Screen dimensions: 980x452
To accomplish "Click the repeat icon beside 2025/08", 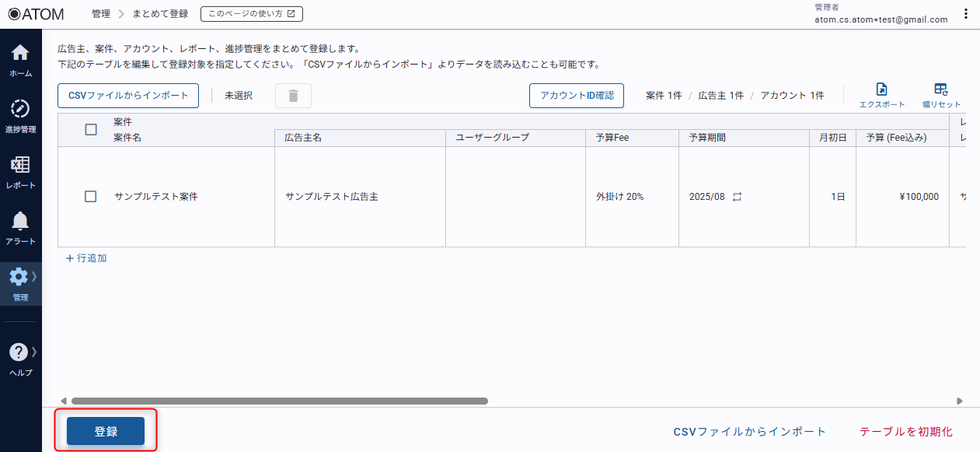I will pyautogui.click(x=737, y=197).
